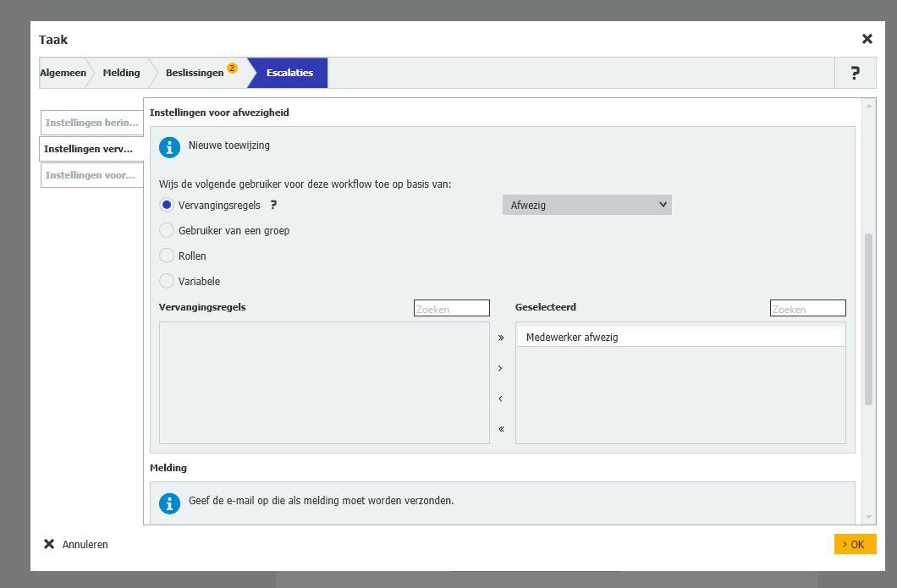This screenshot has height=588, width=897.
Task: Choose the Rollen radio button
Action: (x=167, y=256)
